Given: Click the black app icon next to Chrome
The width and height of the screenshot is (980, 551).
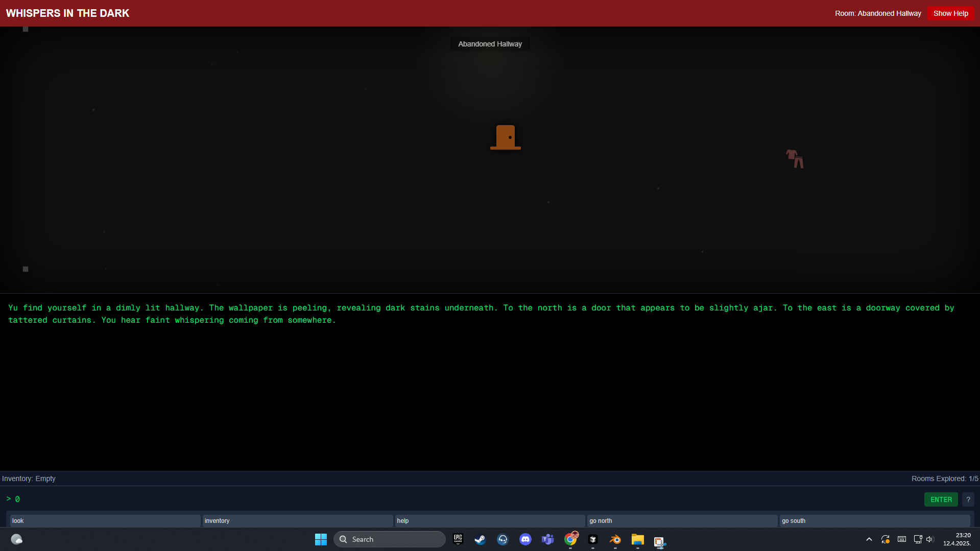Looking at the screenshot, I should pyautogui.click(x=593, y=539).
